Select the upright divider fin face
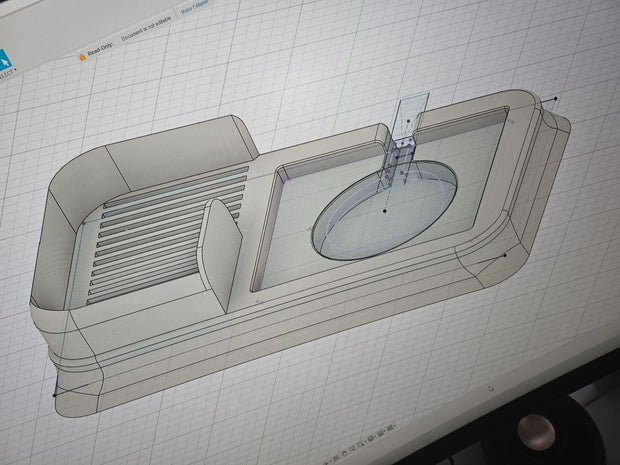This screenshot has width=620, height=465. pos(220,253)
